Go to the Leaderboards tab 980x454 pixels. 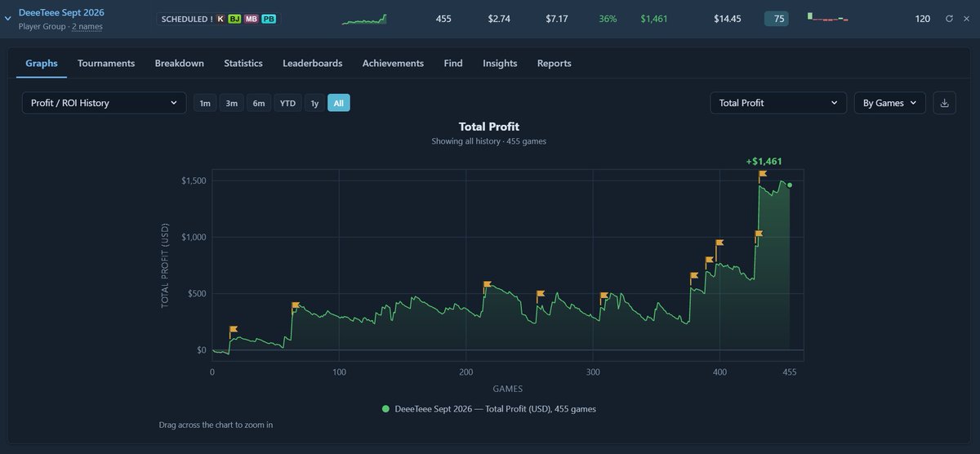pos(313,63)
